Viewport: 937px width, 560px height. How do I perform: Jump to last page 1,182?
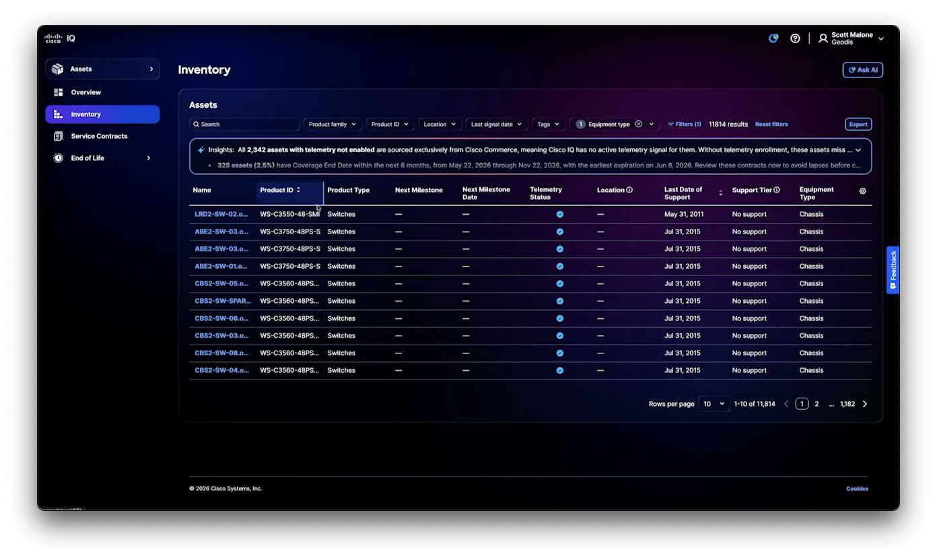point(847,404)
